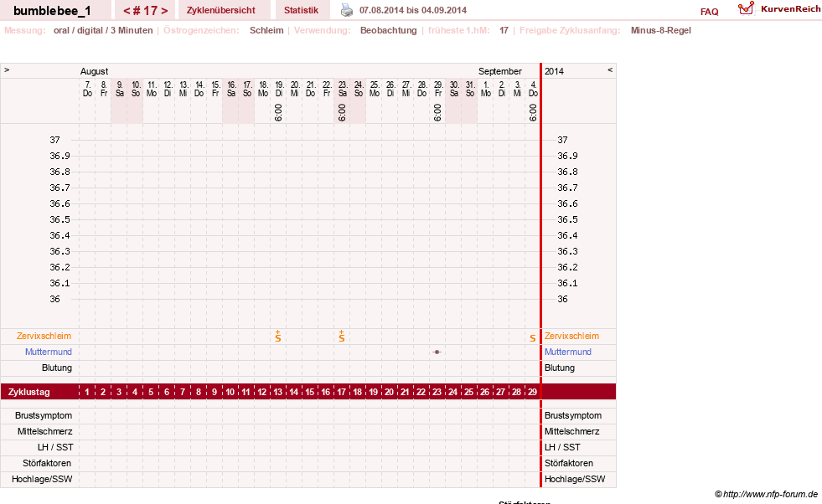Click the left Zervixschleim row label
Screen dimensions: 822x504
click(44, 337)
